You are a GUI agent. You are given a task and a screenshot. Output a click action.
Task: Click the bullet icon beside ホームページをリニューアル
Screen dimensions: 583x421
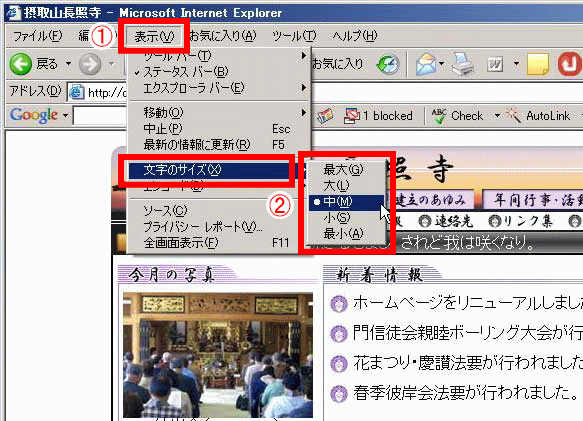click(339, 303)
